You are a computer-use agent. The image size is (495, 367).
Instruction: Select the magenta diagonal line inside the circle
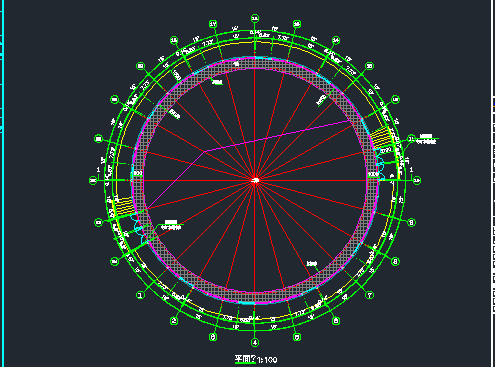click(x=247, y=165)
